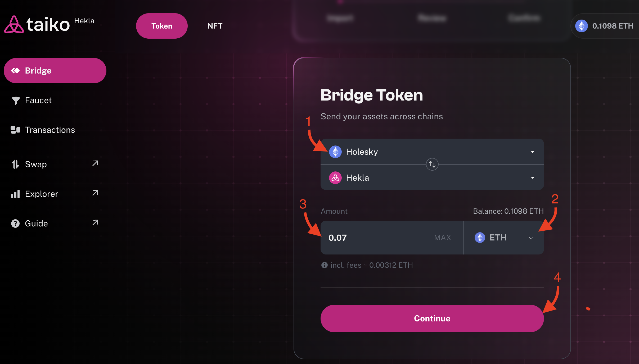The width and height of the screenshot is (639, 364).
Task: Click the Transactions panel icon
Action: (15, 130)
